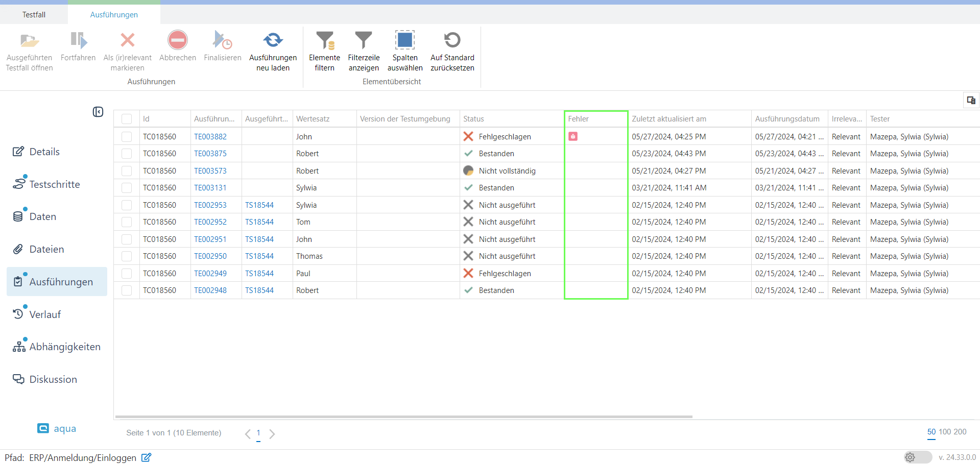This screenshot has width=980, height=464.
Task: Toggle the settings gear switch at bottom right
Action: coord(917,457)
